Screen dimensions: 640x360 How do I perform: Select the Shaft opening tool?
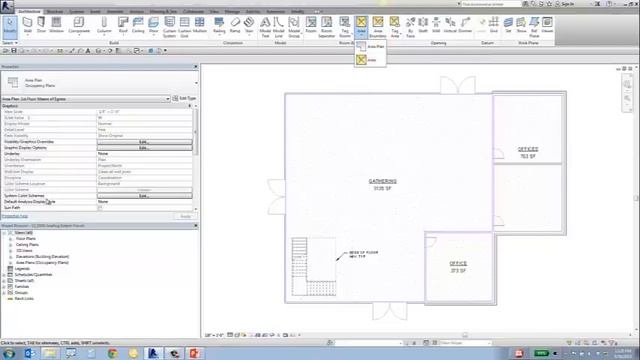tap(423, 25)
